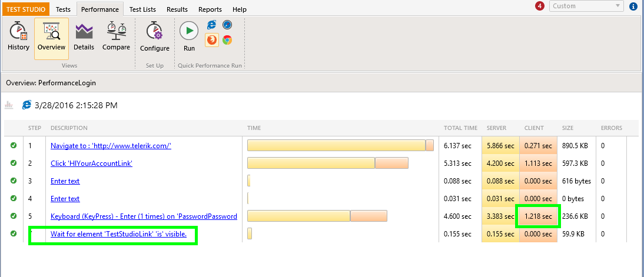Click the SIZE column header
Viewport: 644px width, 277px height.
coord(567,128)
